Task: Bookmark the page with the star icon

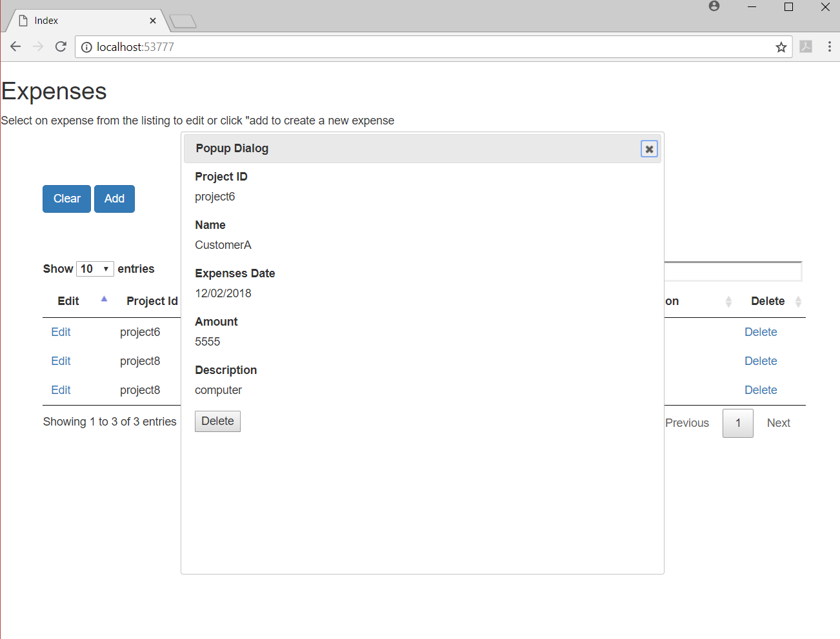Action: (781, 46)
